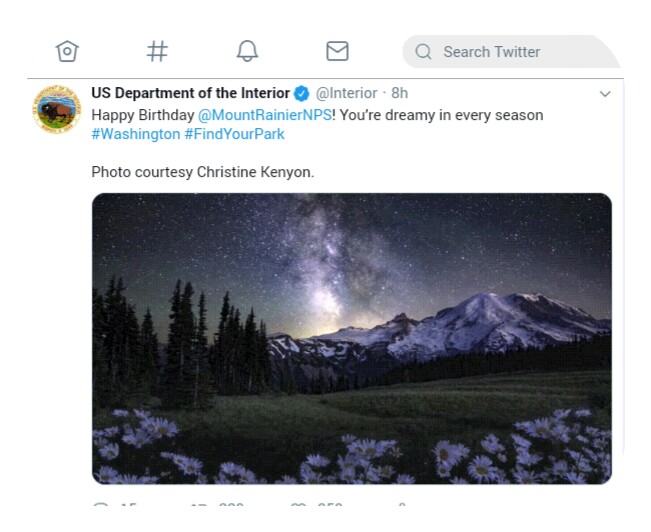The width and height of the screenshot is (651, 532).
Task: Click the "Happy Birthday" tweet text
Action: click(x=142, y=115)
